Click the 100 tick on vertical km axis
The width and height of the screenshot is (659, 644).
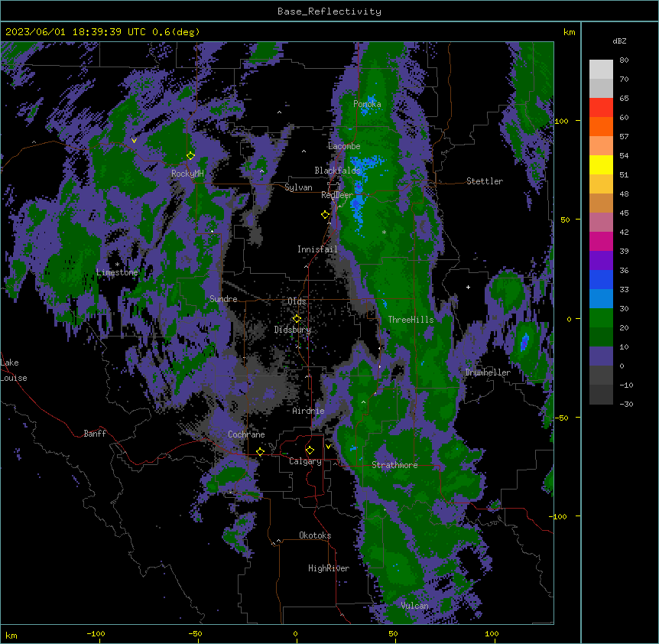tap(561, 121)
